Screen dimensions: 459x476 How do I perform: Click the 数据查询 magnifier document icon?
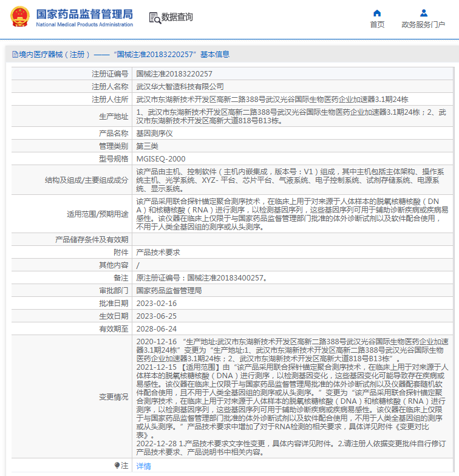pyautogui.click(x=155, y=18)
